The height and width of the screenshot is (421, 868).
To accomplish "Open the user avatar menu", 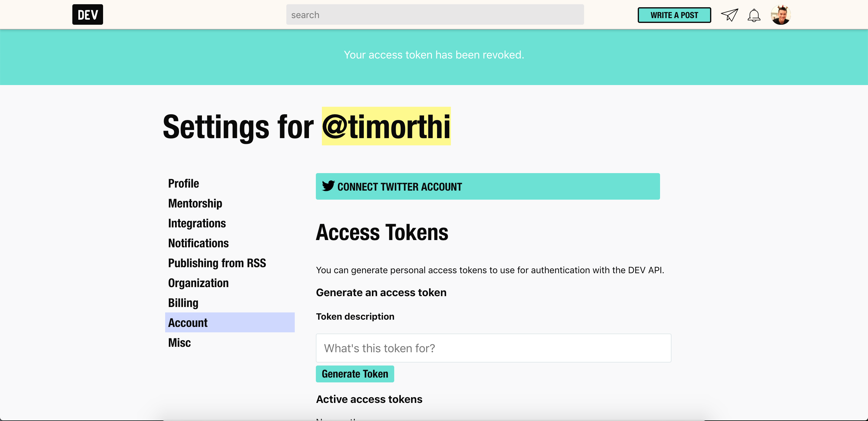I will 780,15.
